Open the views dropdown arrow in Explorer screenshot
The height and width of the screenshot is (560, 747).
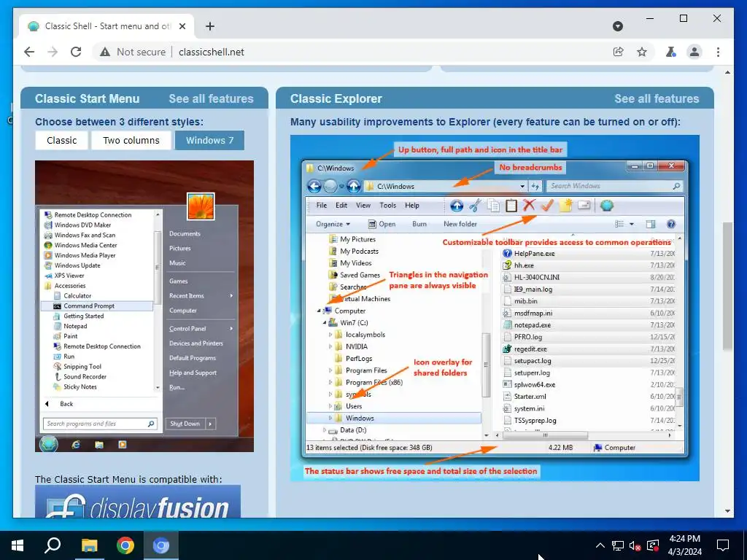pos(632,224)
